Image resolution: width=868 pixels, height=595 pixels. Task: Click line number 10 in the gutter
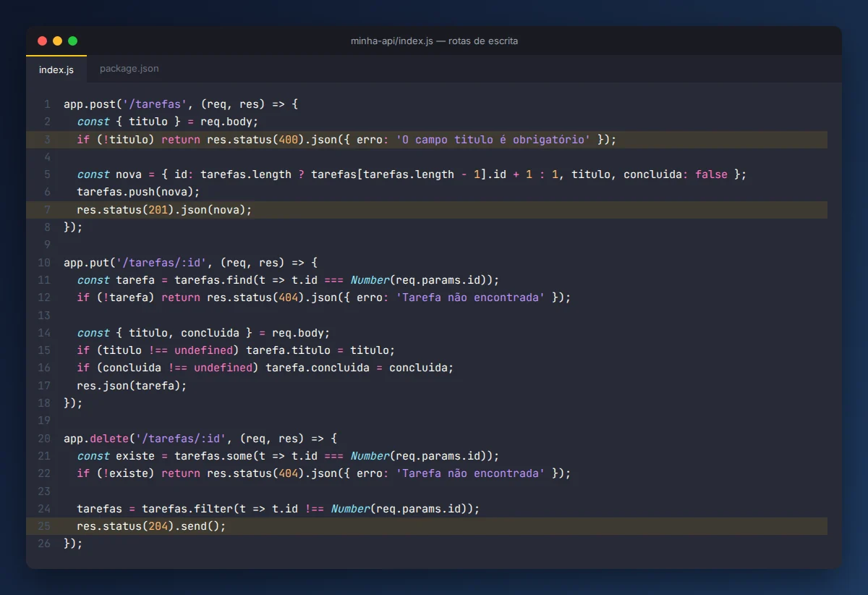click(x=44, y=262)
